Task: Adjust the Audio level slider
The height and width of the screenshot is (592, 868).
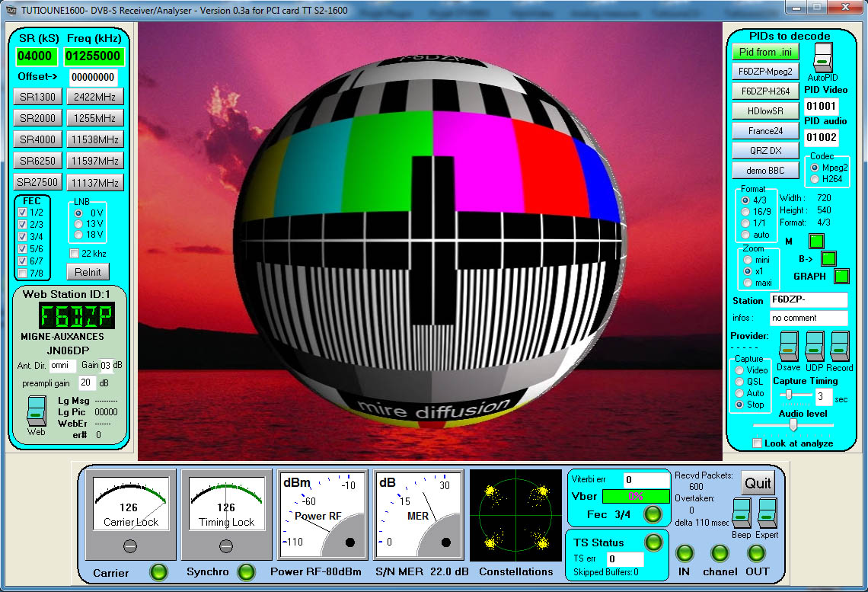Action: click(x=793, y=424)
